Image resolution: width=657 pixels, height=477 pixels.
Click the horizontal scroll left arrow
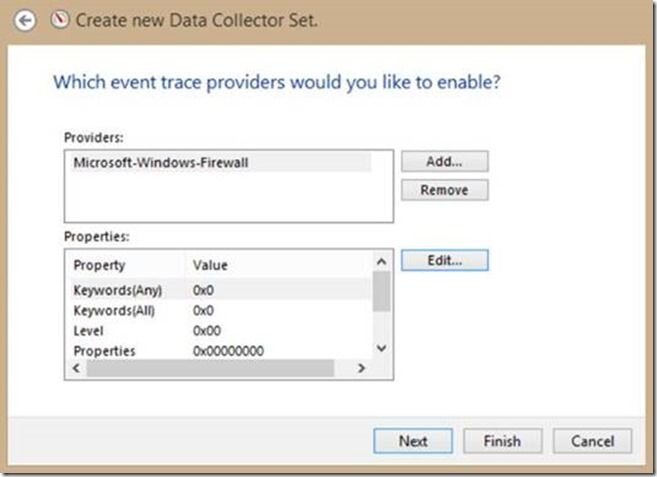76,368
